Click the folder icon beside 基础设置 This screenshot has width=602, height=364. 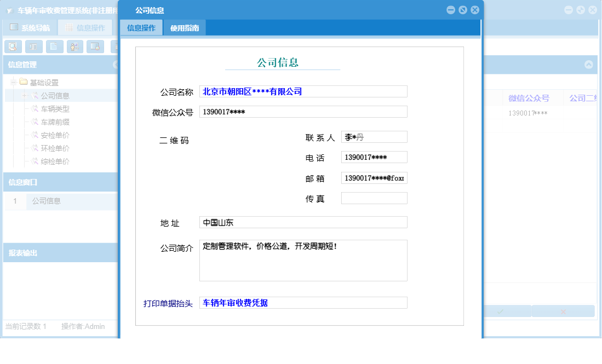click(x=23, y=82)
